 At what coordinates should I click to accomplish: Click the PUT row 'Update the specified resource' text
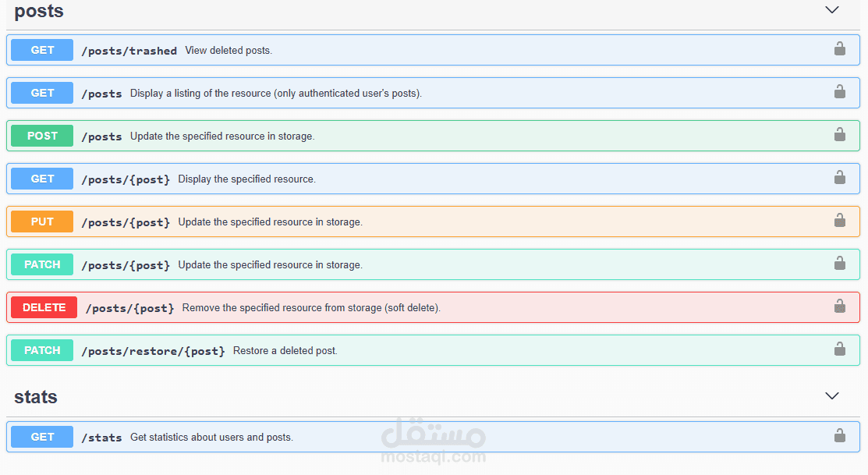(270, 222)
